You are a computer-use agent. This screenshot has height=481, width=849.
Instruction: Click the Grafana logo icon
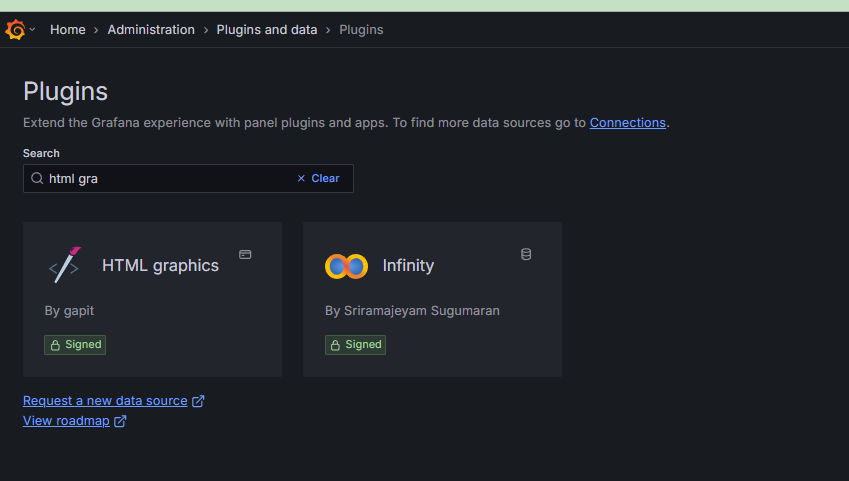(x=15, y=30)
